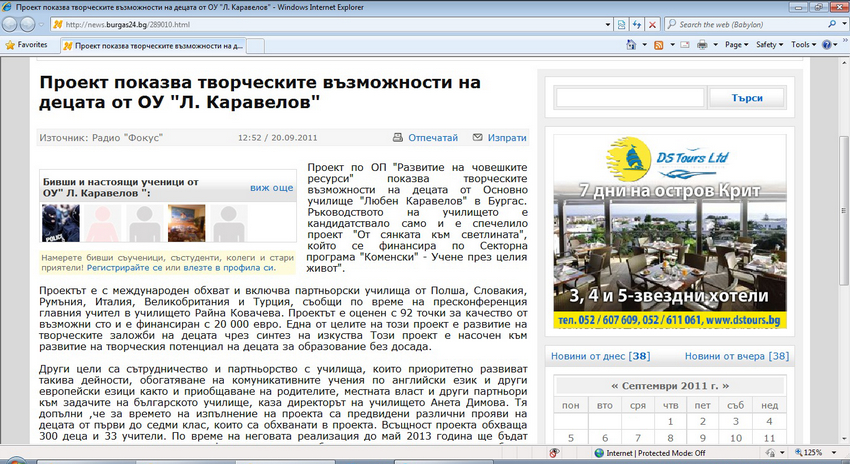Screen dimensions: 850x464
Task: Open the RSS feeds dropdown arrow
Action: [672, 45]
